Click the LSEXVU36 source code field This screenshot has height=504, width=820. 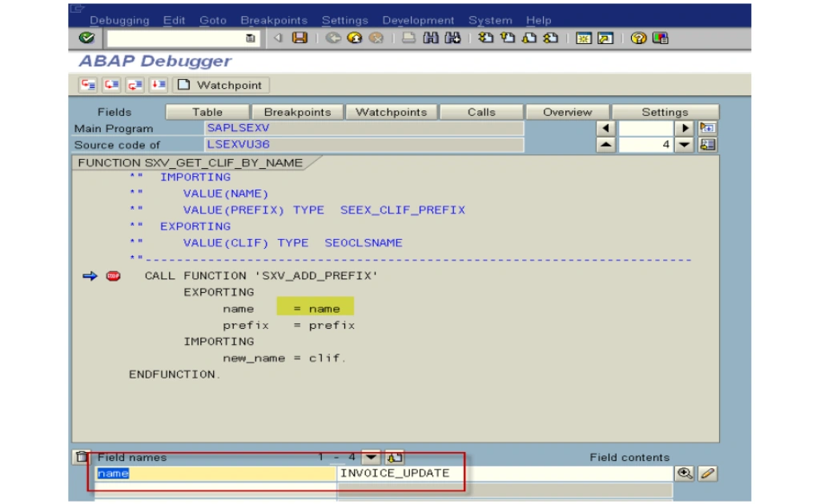(x=364, y=145)
